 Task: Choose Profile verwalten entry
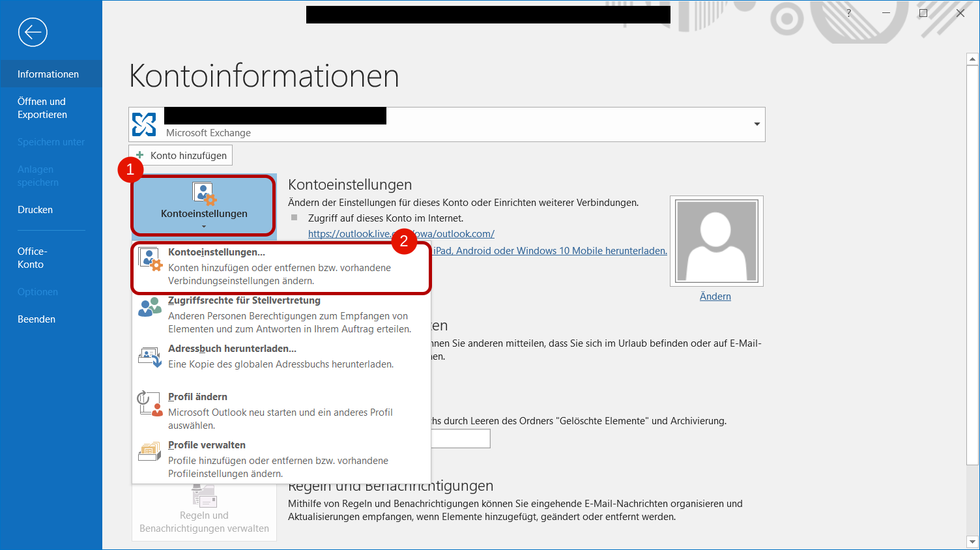click(281, 460)
